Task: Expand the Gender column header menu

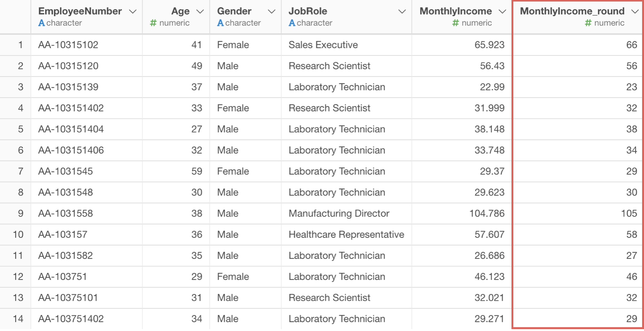Action: [272, 12]
